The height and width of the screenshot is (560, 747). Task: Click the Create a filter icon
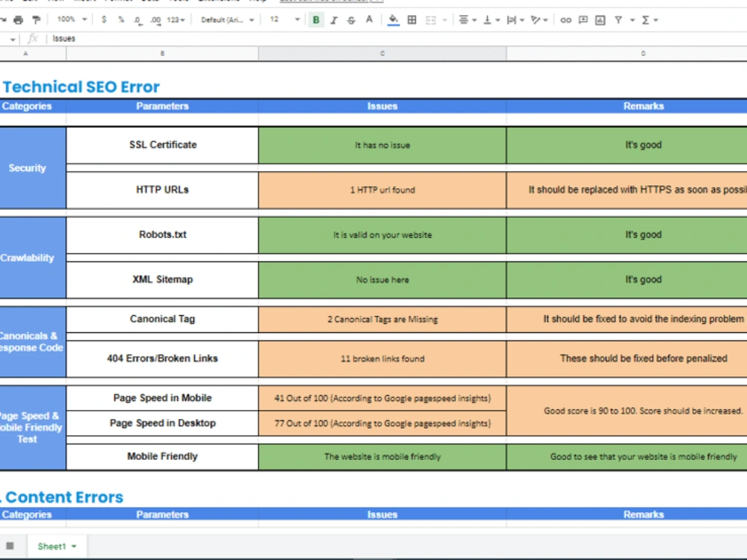point(619,20)
